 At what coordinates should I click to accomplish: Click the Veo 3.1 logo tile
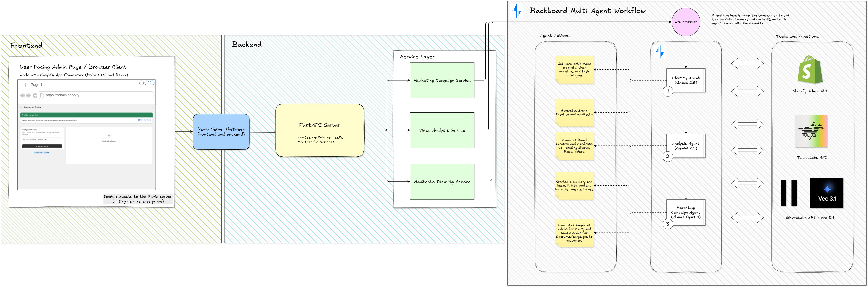click(826, 193)
